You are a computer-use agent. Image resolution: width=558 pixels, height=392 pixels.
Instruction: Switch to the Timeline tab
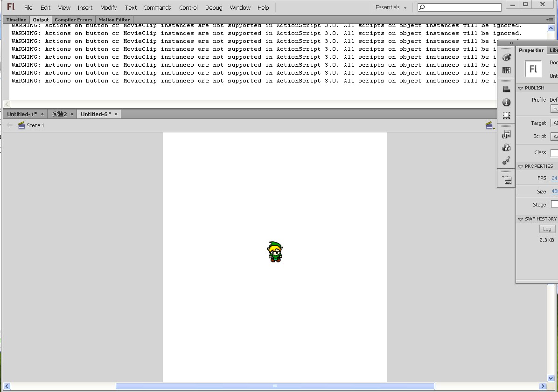pos(16,20)
